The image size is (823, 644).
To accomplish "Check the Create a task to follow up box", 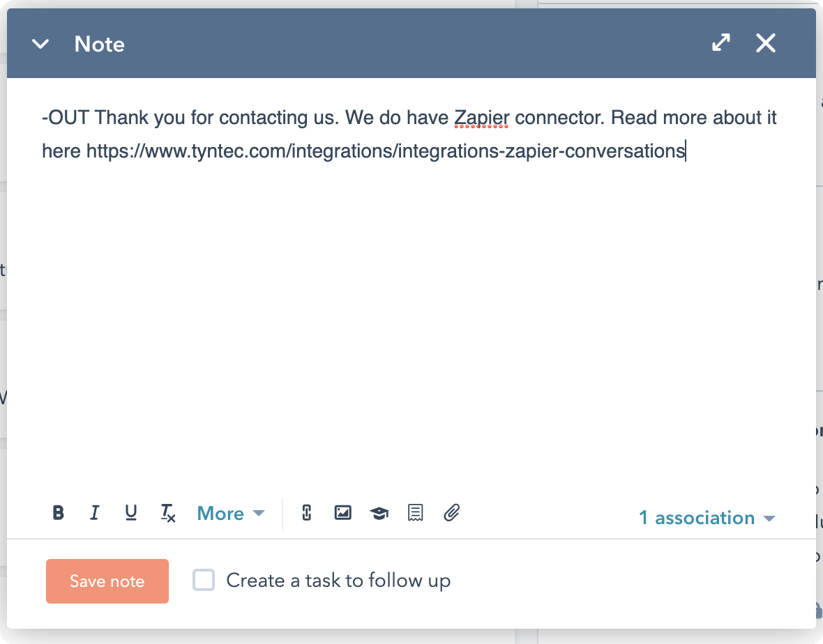I will (204, 581).
